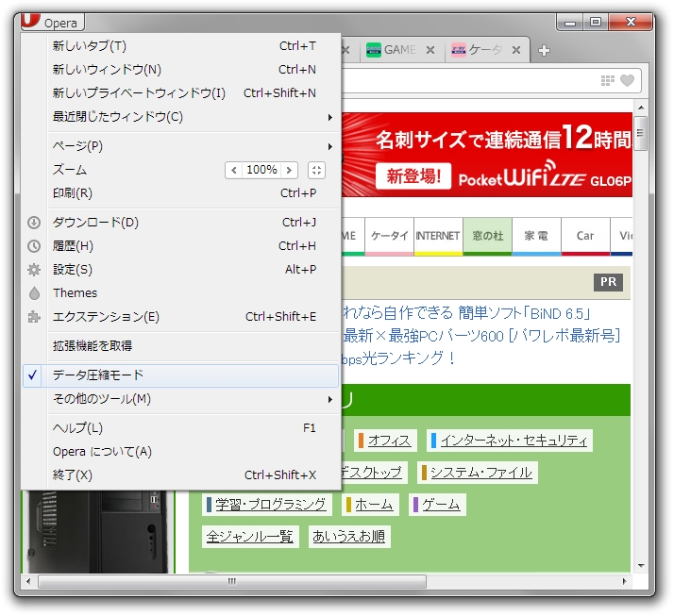Switch to the ケータ tab
This screenshot has width=674, height=616.
(486, 50)
